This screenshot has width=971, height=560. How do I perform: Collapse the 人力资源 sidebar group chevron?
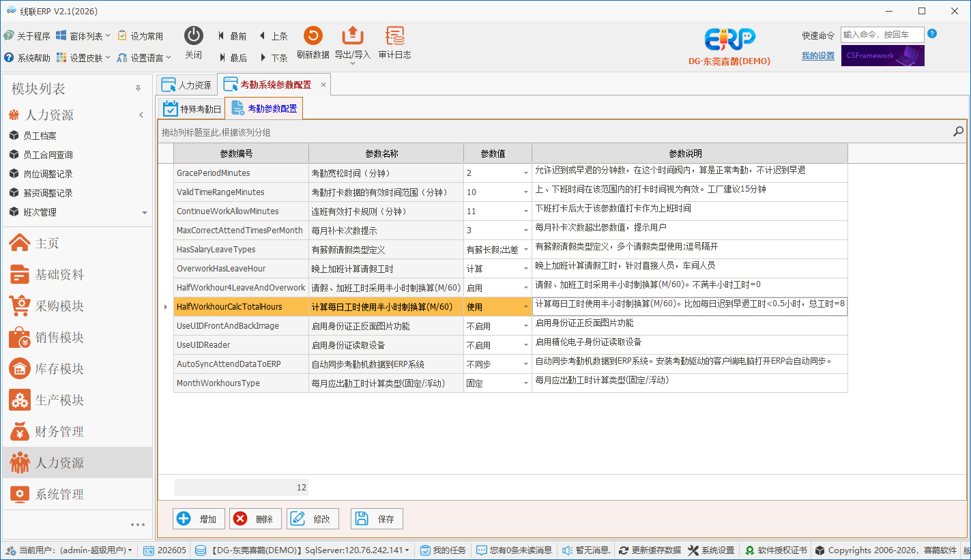(141, 115)
